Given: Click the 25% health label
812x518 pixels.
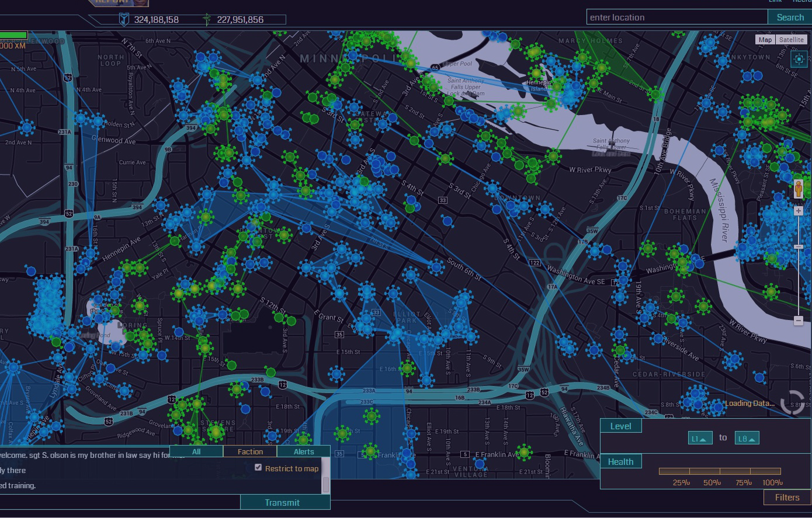Looking at the screenshot, I should point(681,482).
